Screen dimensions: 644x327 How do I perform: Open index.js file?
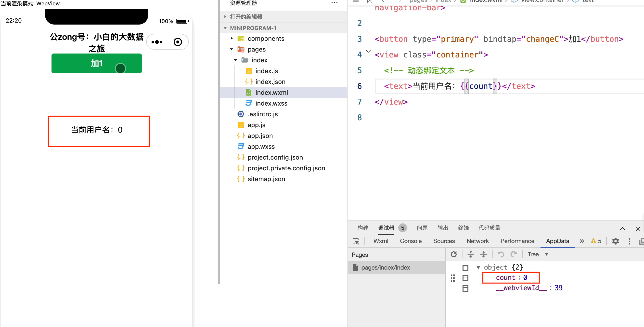(267, 71)
